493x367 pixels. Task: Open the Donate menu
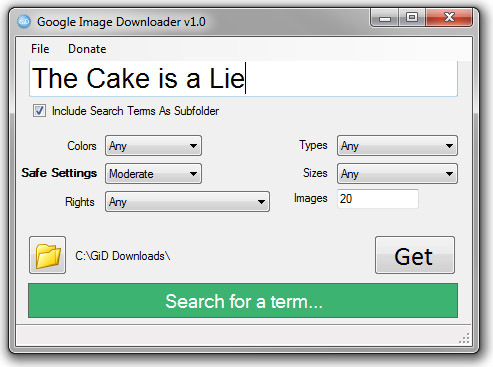(87, 49)
